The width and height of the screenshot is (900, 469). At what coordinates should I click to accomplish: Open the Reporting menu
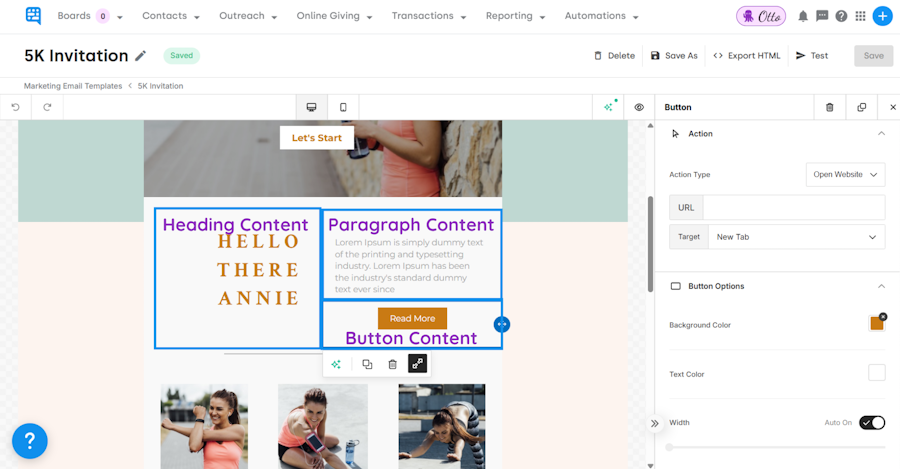click(515, 16)
